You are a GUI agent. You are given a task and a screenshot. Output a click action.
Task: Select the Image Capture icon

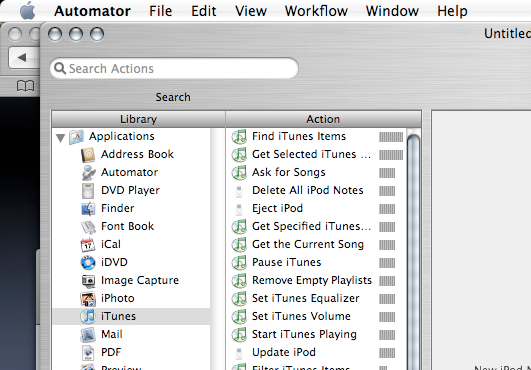[88, 281]
